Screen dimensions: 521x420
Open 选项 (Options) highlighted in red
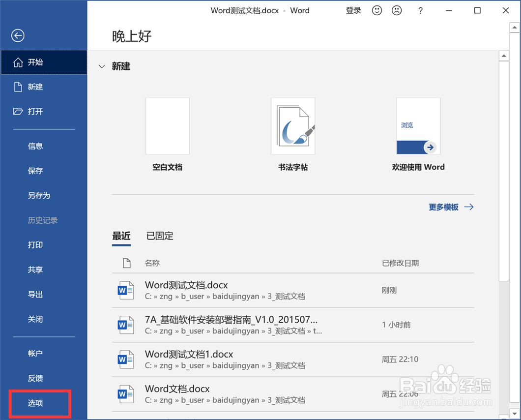35,403
